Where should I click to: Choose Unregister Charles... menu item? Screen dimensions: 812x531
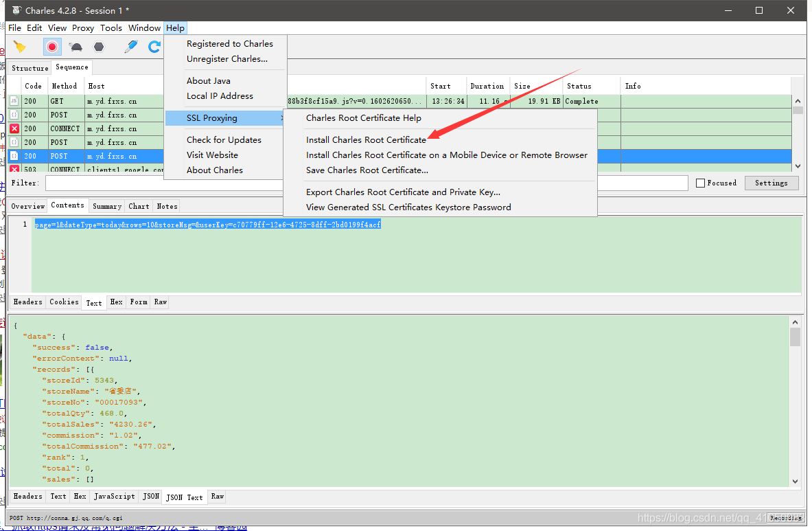pos(227,59)
